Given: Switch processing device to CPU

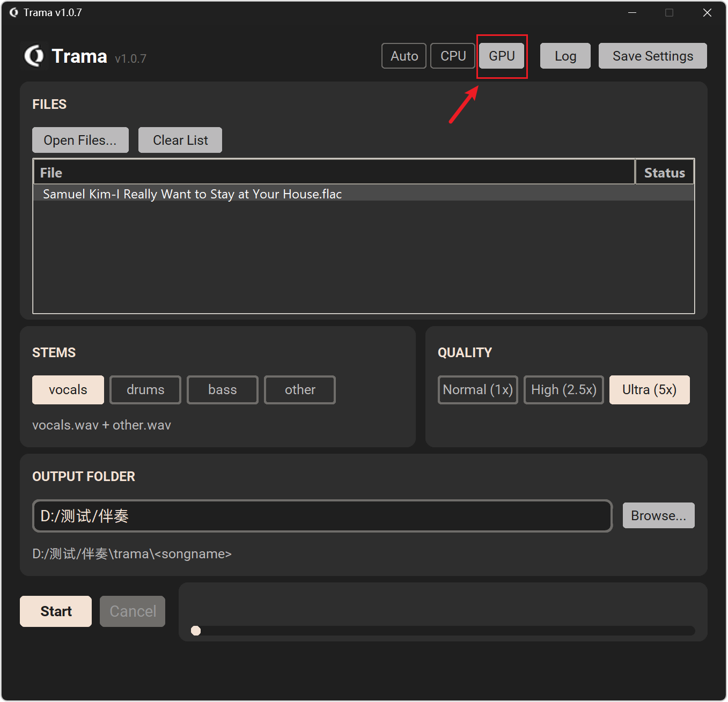Looking at the screenshot, I should click(x=453, y=56).
